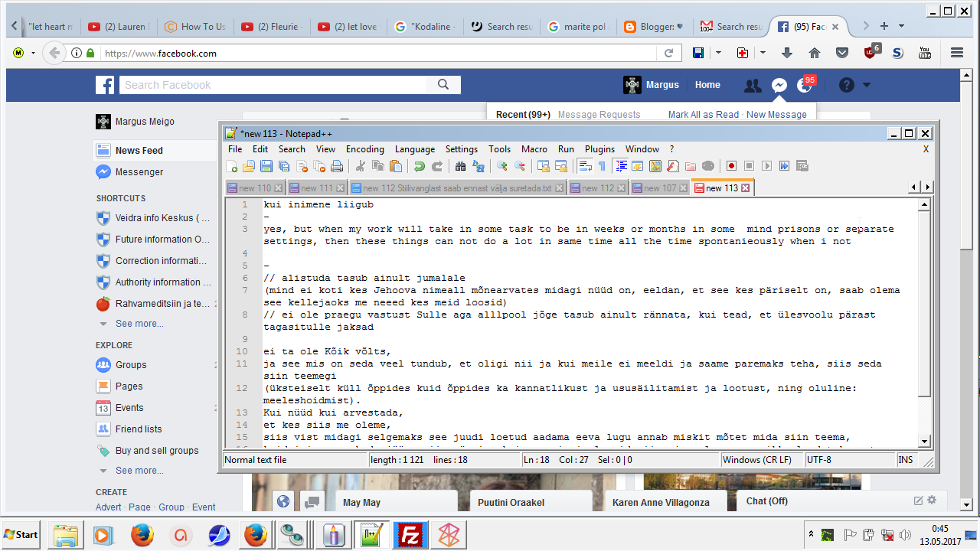Click the Start Recording macro icon
980x551 pixels.
click(x=731, y=166)
